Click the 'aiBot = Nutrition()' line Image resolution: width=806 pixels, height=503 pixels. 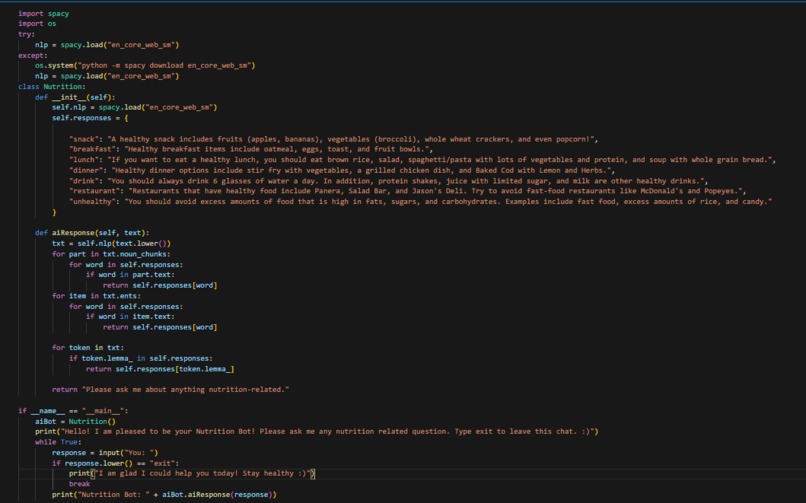click(x=75, y=421)
